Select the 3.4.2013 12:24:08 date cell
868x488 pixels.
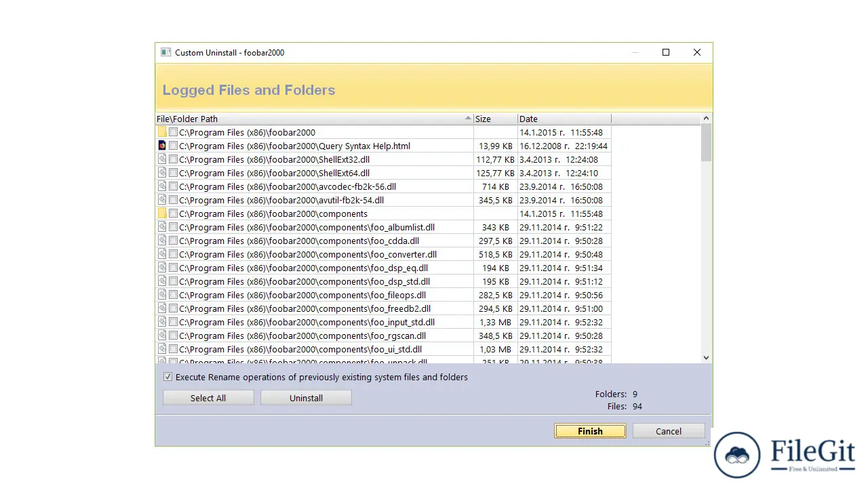pyautogui.click(x=564, y=159)
